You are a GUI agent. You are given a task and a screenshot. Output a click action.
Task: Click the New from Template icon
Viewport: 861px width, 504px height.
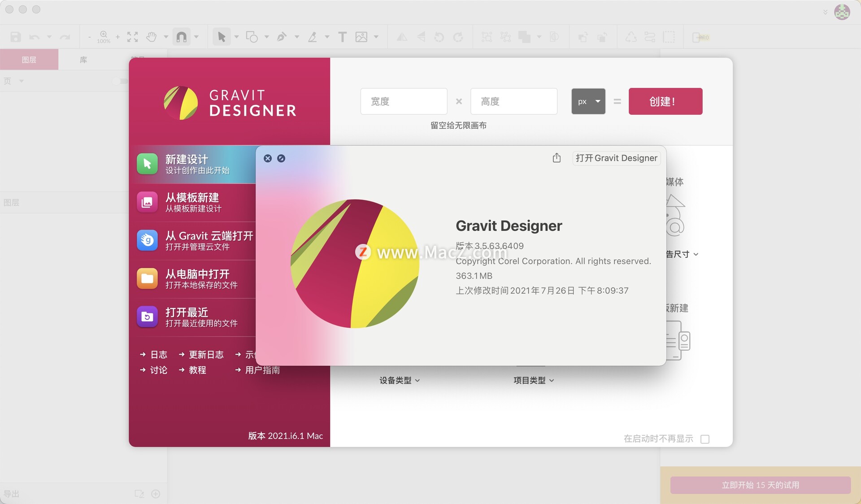coord(147,202)
